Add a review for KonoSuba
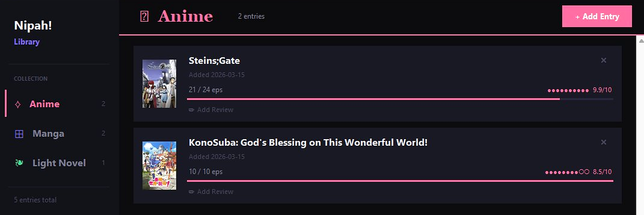 click(x=211, y=191)
